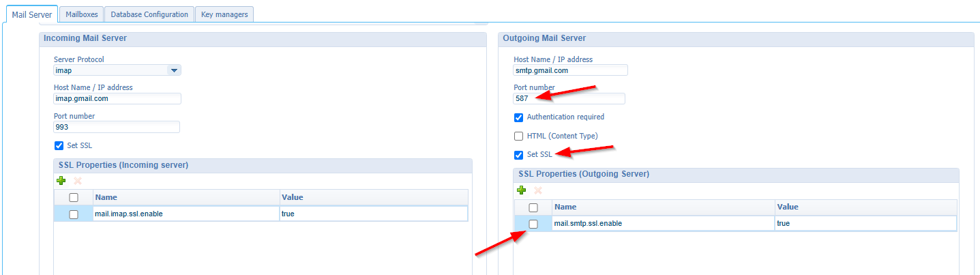Open the Key managers tab
Screen dimensions: 980x275
pos(224,14)
